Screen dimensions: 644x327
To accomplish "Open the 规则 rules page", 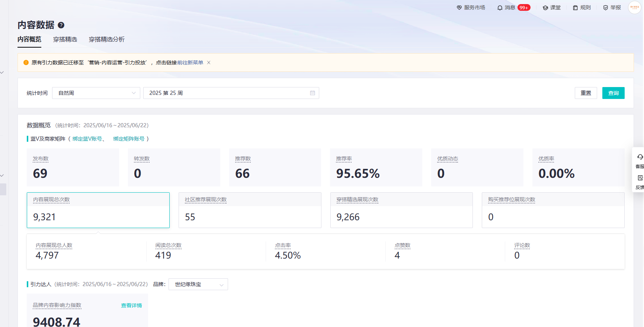I will pos(581,7).
